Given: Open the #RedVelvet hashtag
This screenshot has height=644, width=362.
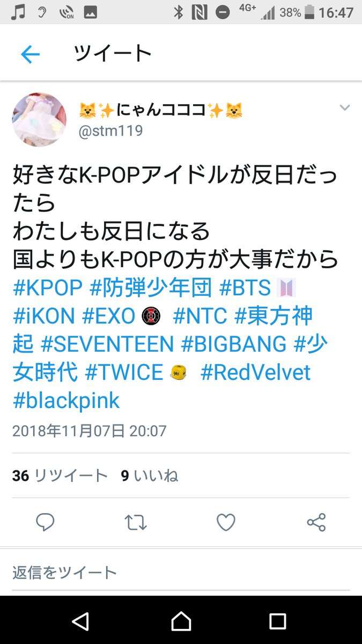Looking at the screenshot, I should pos(256,372).
